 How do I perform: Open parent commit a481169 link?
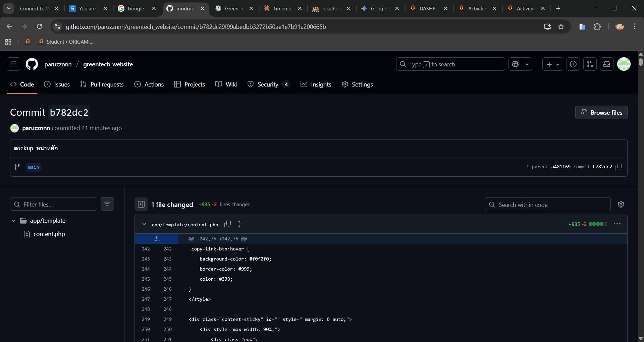coord(560,167)
